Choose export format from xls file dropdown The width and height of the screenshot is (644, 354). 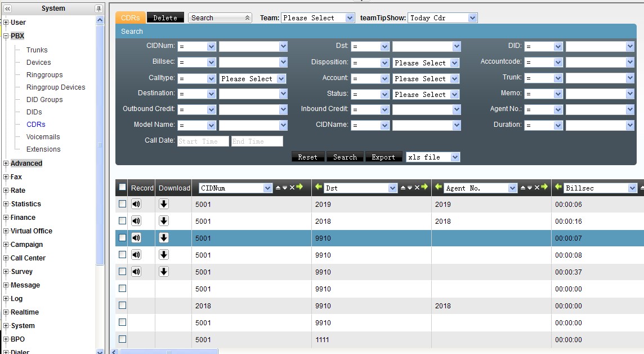tap(433, 157)
